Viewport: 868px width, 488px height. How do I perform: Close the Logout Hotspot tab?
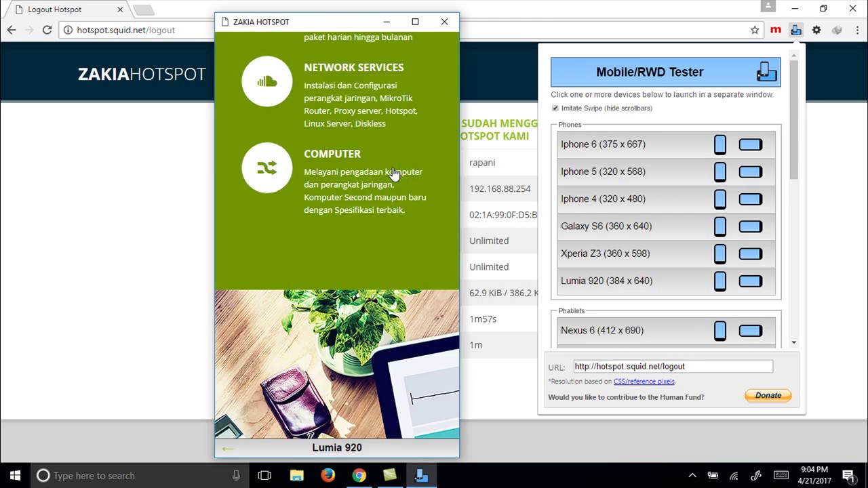click(120, 9)
